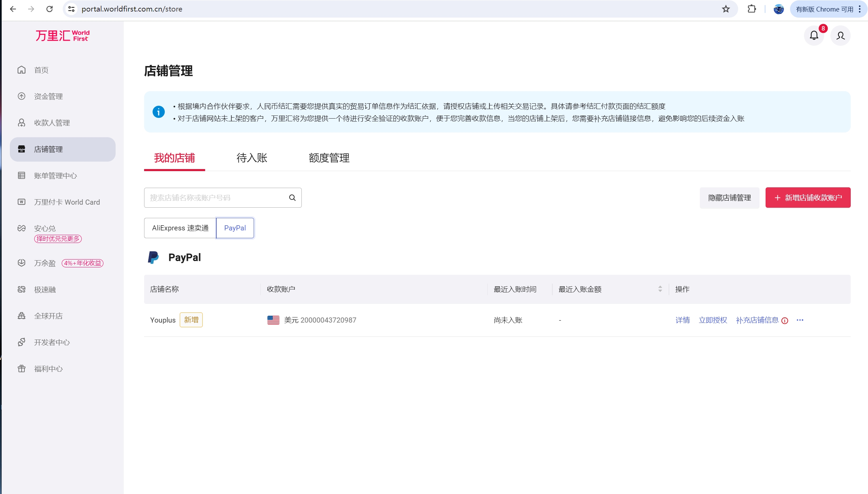Click the 全球开店 shop icon
Screen dimensions: 868x494
coord(21,315)
